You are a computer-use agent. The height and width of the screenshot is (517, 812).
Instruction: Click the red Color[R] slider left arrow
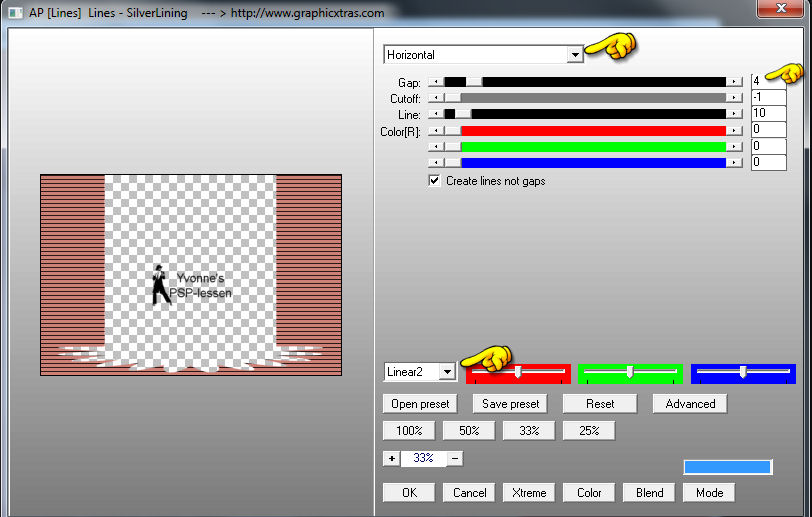[437, 131]
